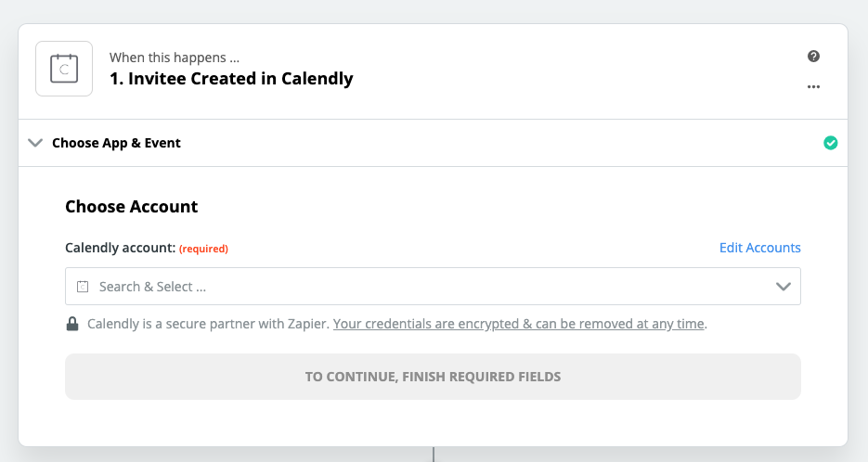Click the Calendly app icon in step header
The image size is (868, 462).
click(64, 69)
